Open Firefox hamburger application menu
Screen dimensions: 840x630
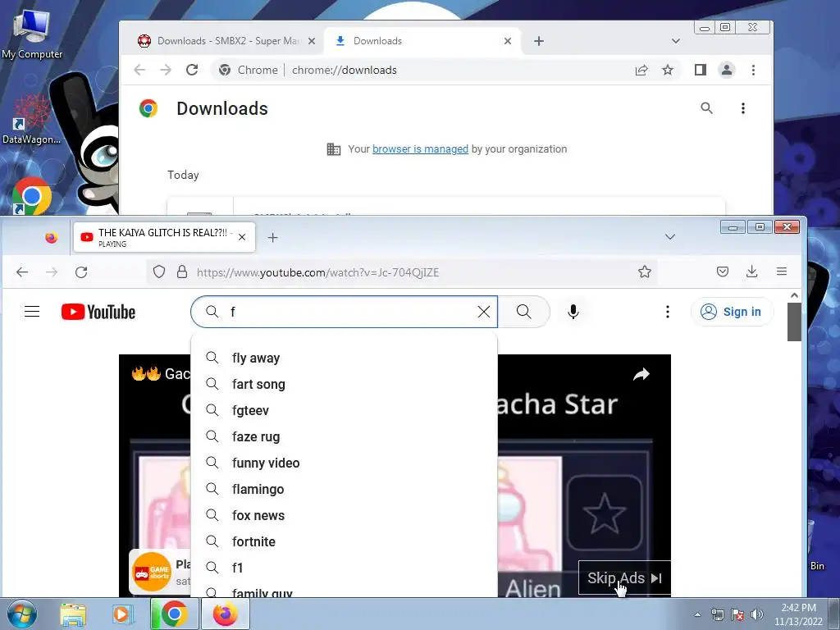point(782,272)
